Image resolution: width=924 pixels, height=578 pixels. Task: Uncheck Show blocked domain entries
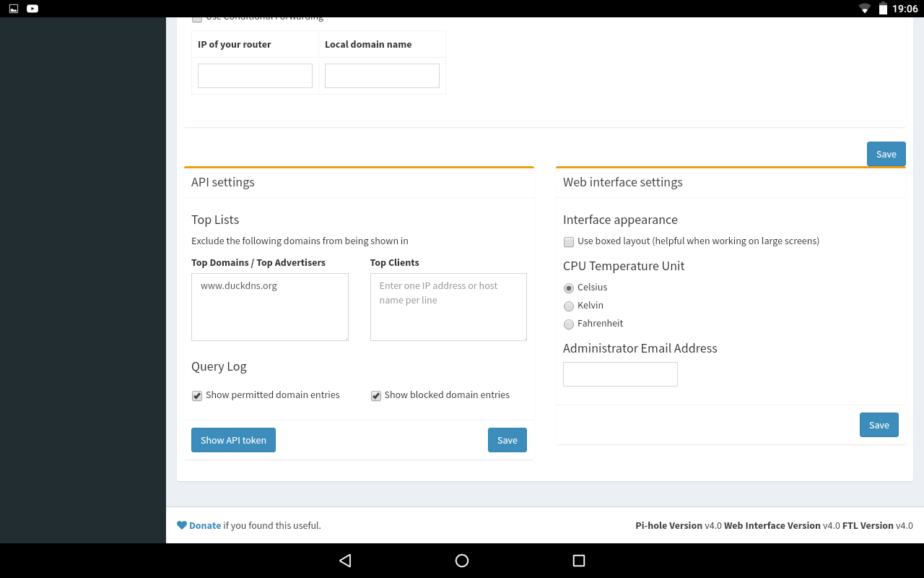pos(376,396)
